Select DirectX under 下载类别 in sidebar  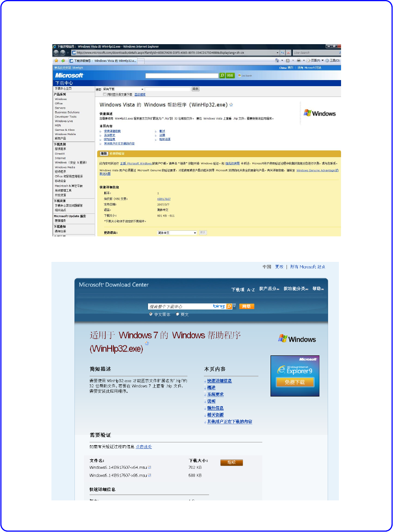[x=60, y=154]
